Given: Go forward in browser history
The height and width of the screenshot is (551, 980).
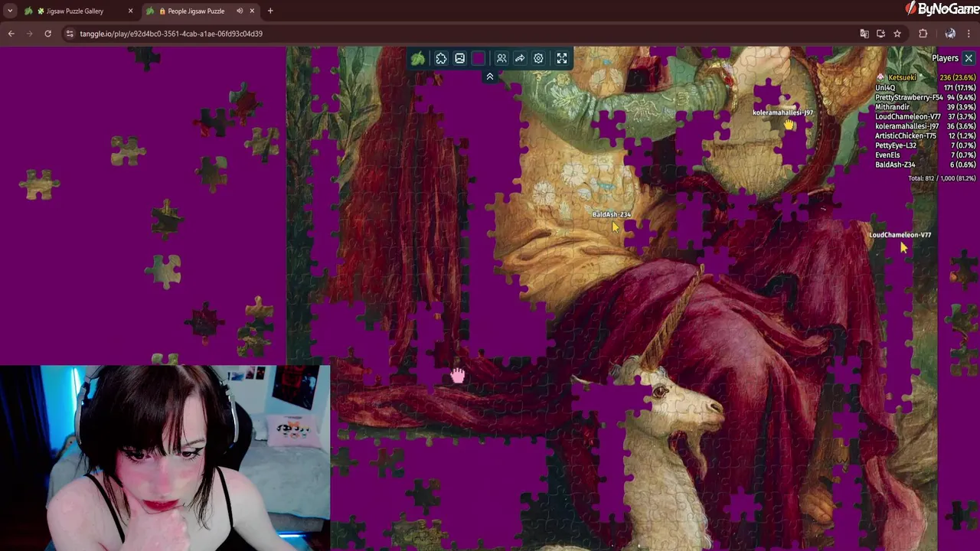Looking at the screenshot, I should 30,34.
